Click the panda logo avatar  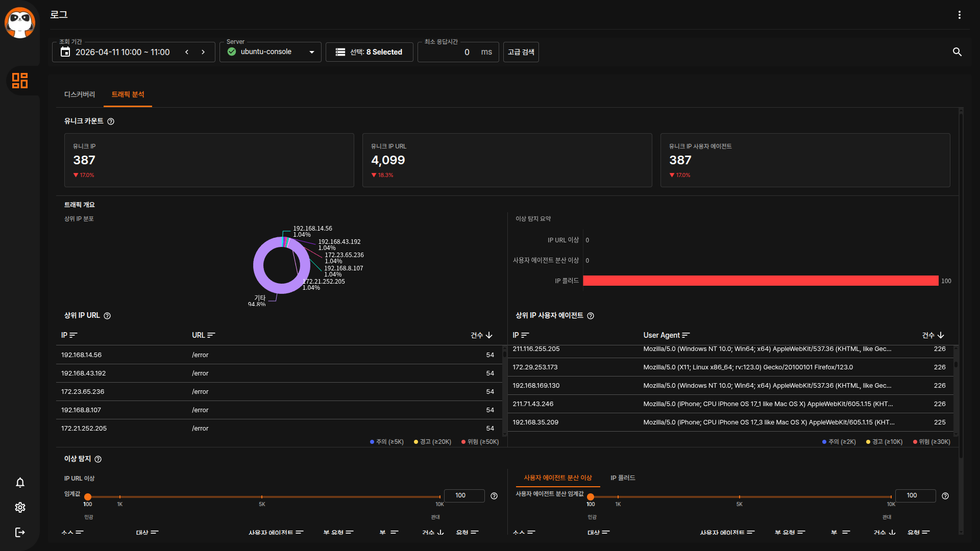20,22
